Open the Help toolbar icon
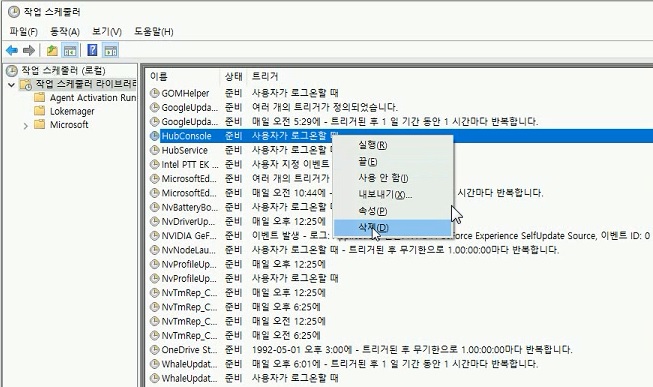 click(x=92, y=51)
